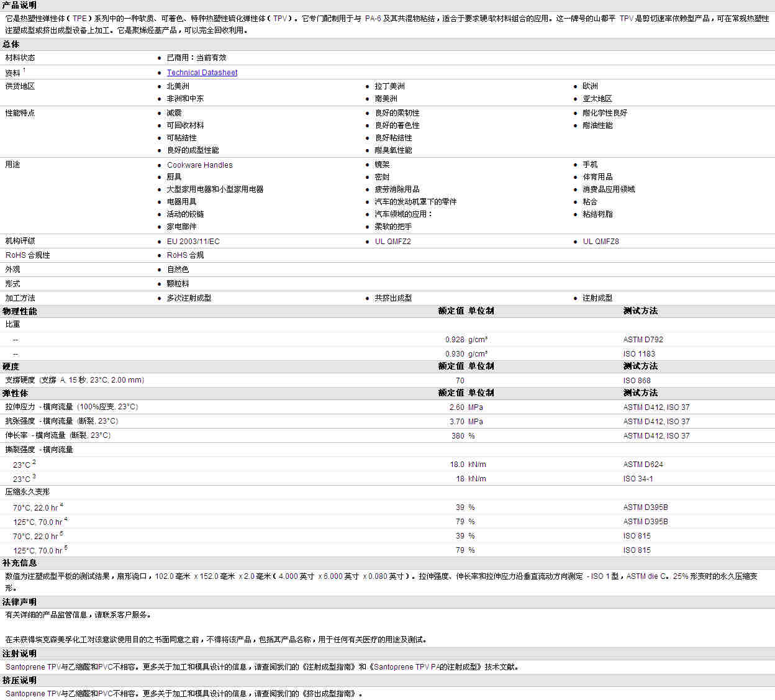Click the ISO 1183 test method

click(639, 354)
